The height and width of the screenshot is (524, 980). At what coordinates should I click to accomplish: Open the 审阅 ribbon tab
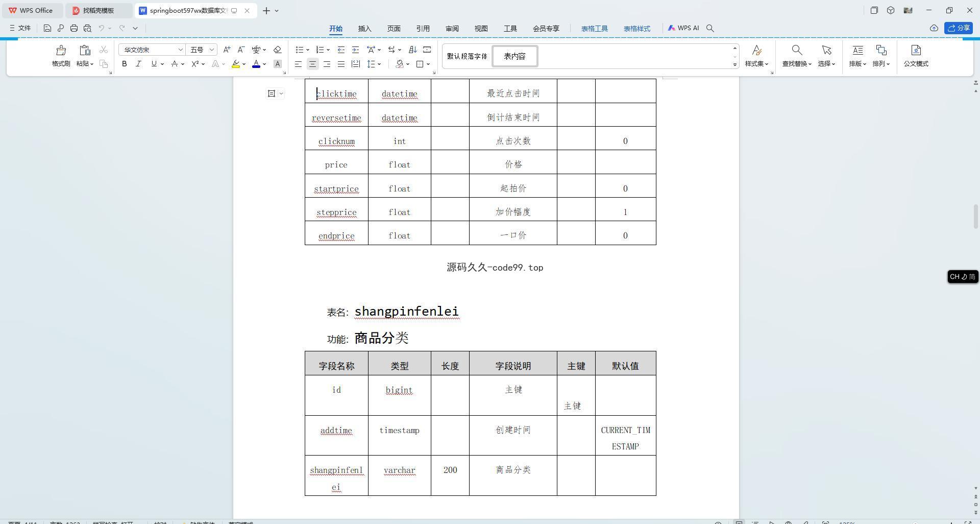pyautogui.click(x=452, y=29)
